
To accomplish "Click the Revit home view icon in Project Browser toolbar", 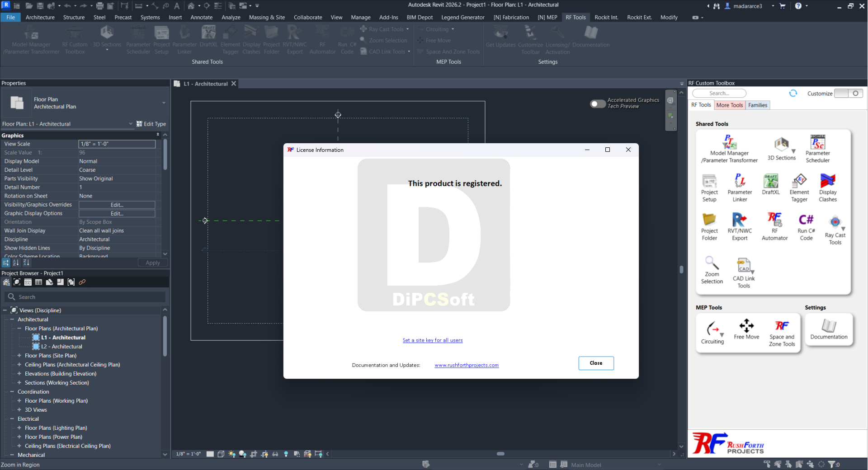I will 6,282.
